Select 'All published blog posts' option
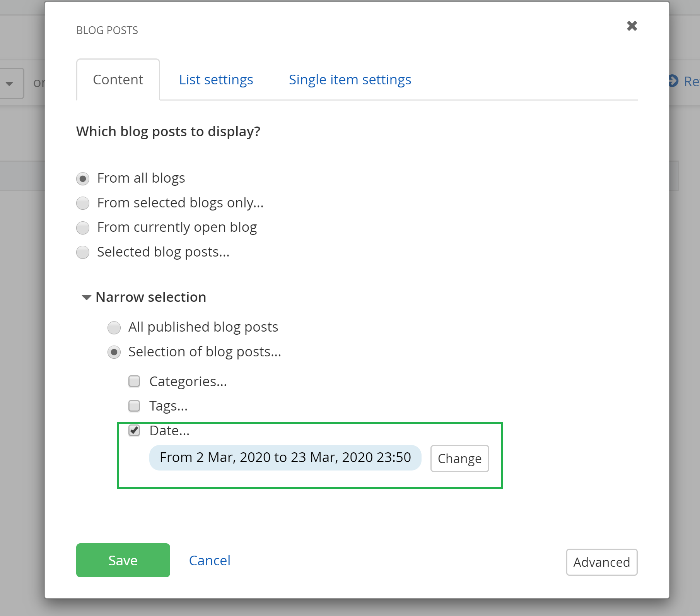 [114, 327]
